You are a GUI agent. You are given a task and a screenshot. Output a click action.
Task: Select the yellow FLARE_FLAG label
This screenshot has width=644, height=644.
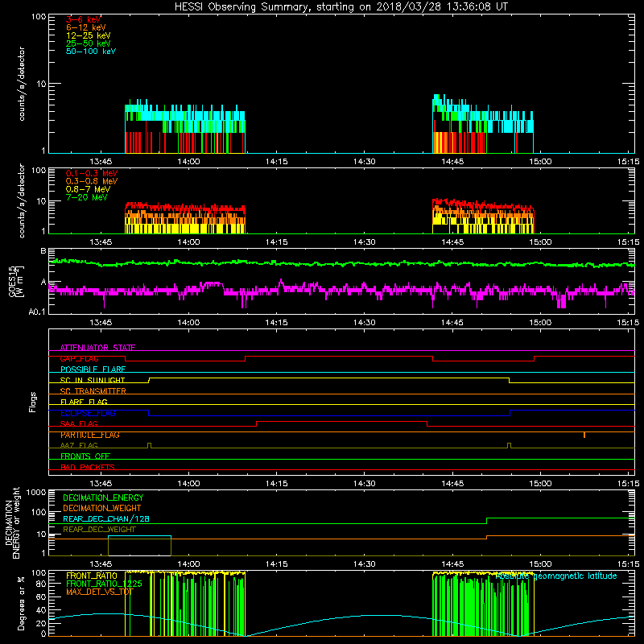(84, 402)
